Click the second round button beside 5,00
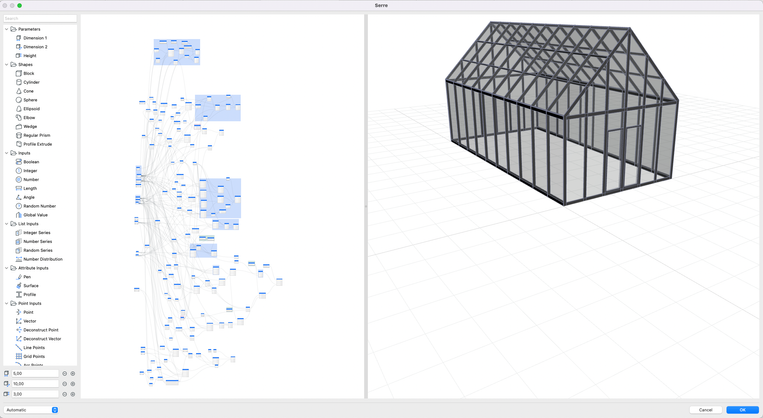Image resolution: width=763 pixels, height=418 pixels. pyautogui.click(x=73, y=373)
